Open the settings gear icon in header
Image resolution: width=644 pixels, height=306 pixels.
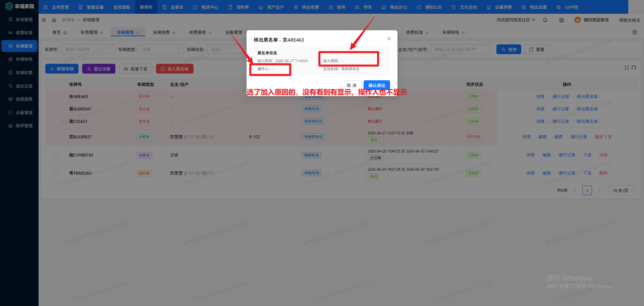[x=561, y=20]
